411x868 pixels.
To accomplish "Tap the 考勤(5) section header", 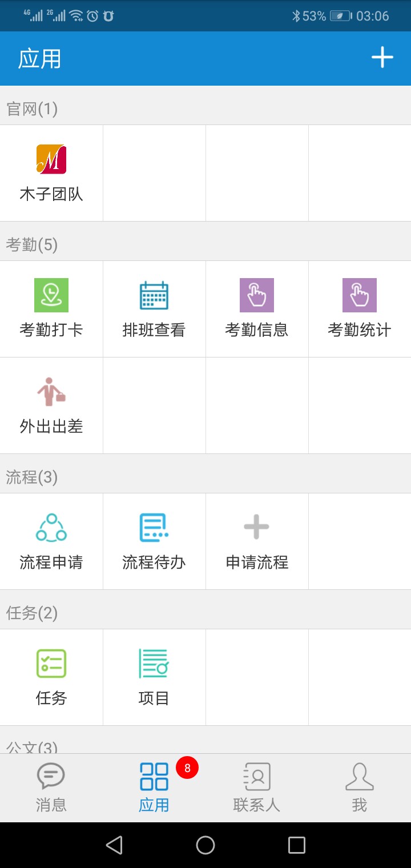I will pyautogui.click(x=32, y=245).
